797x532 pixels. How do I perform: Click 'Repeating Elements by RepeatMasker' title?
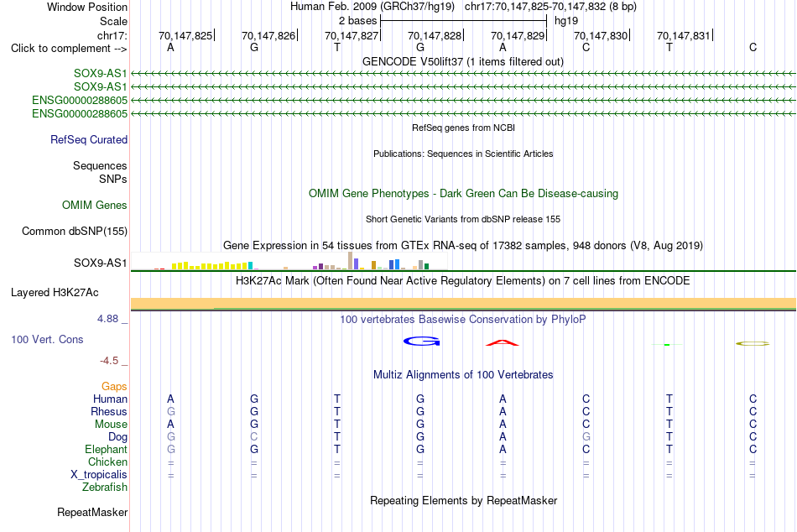464,500
